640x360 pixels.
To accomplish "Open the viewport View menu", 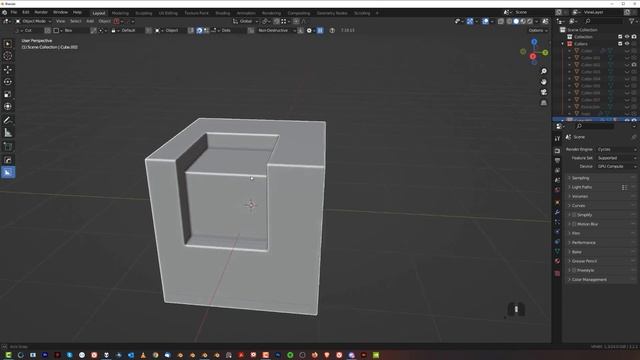I will (60, 21).
